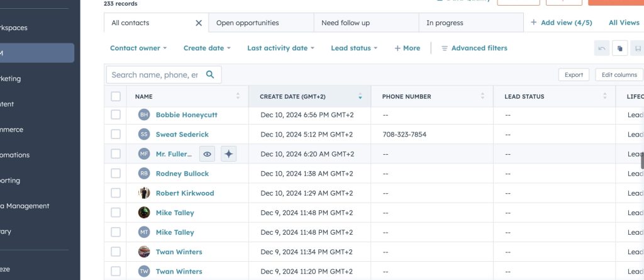Click plus icon on Add view
Image resolution: width=644 pixels, height=280 pixels.
(x=533, y=22)
